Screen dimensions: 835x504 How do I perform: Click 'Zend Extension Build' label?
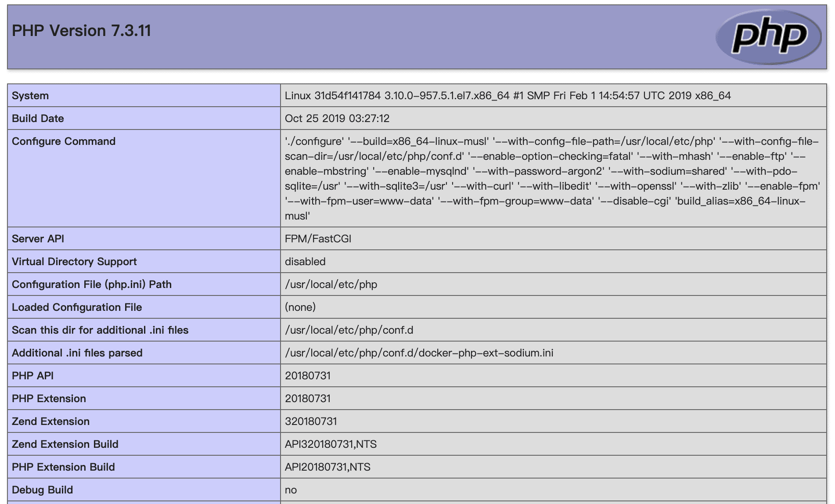(x=65, y=444)
